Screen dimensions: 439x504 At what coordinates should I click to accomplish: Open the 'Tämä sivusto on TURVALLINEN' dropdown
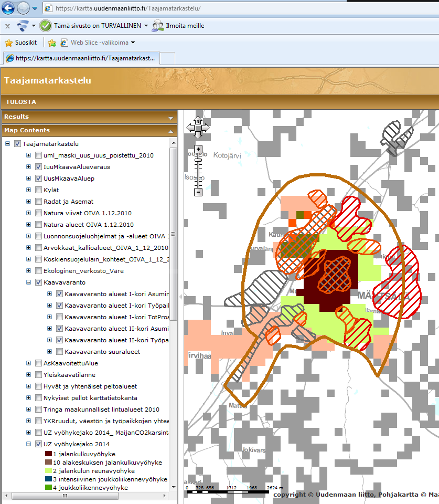pyautogui.click(x=146, y=26)
